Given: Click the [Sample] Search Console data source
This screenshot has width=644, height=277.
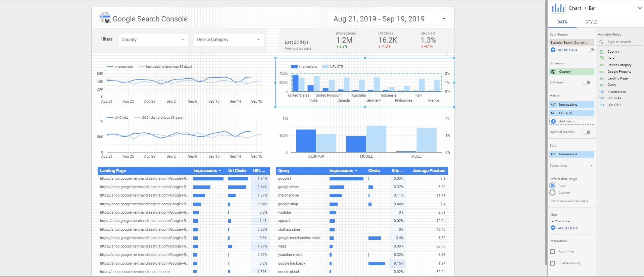Looking at the screenshot, I should click(x=572, y=43).
